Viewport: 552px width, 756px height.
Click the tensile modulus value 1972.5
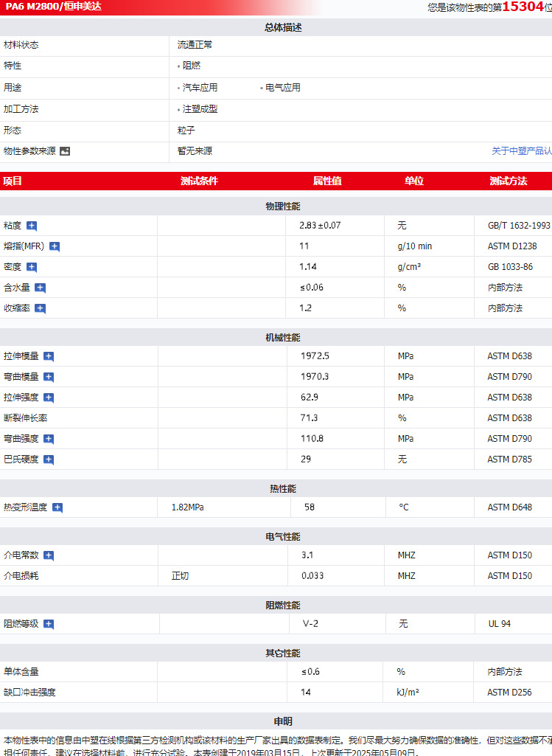(x=315, y=356)
